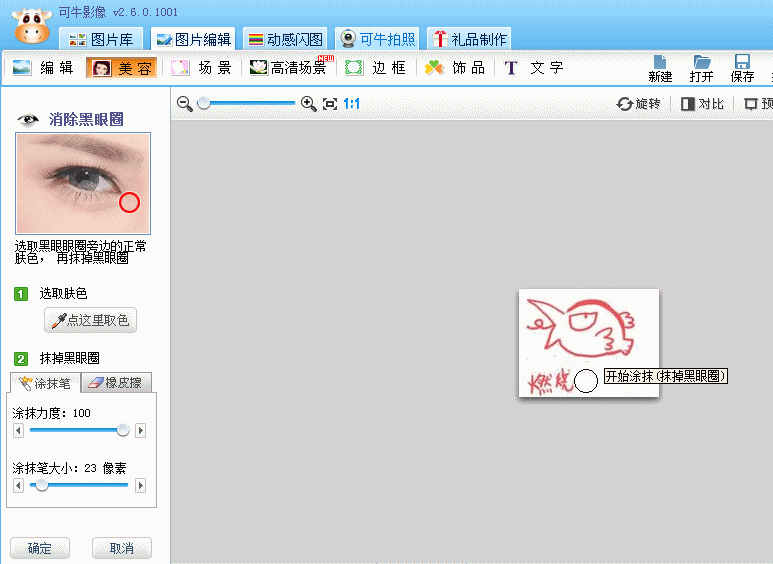Click the 旋转 rotate button
Screen dimensions: 773x564
click(638, 104)
